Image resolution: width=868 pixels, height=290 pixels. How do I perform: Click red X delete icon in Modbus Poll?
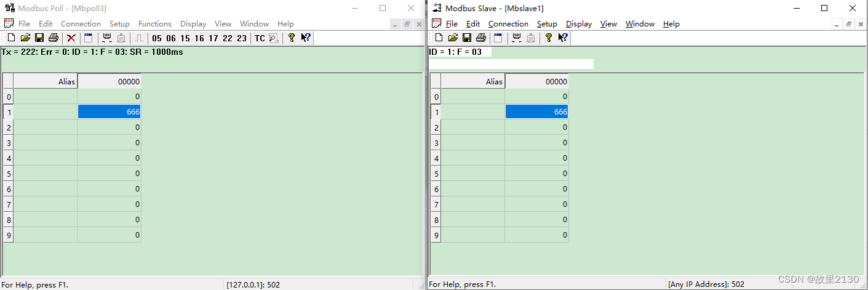tap(71, 38)
